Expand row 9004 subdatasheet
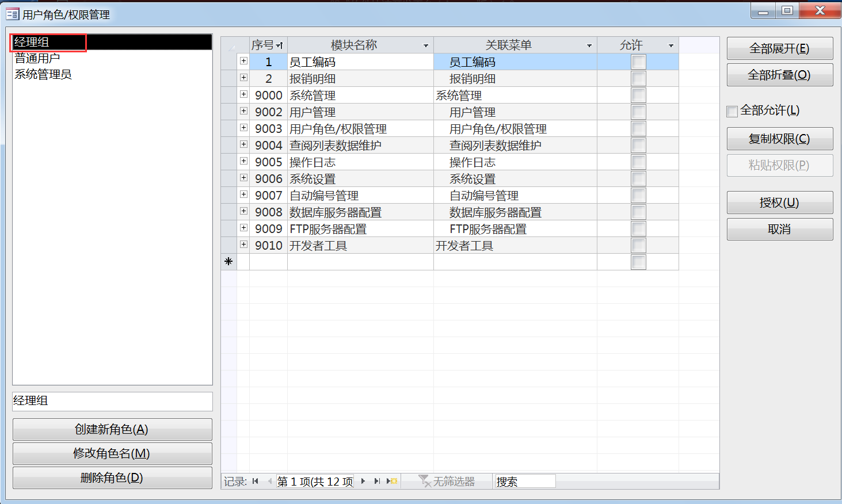The image size is (842, 504). (x=243, y=144)
